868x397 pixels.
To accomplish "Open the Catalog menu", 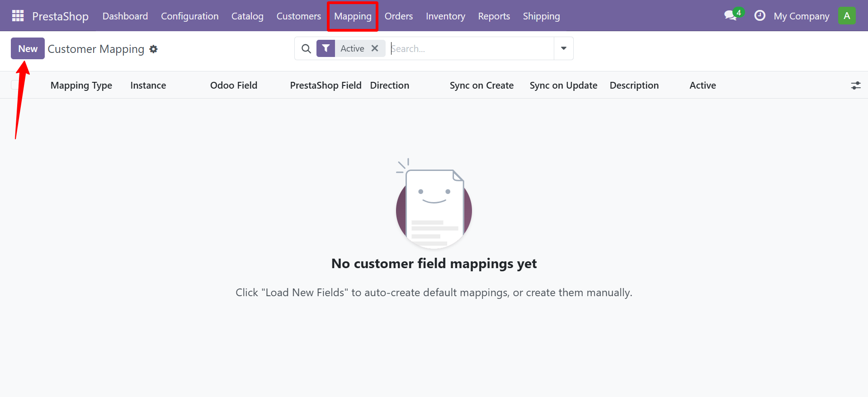I will click(x=247, y=16).
